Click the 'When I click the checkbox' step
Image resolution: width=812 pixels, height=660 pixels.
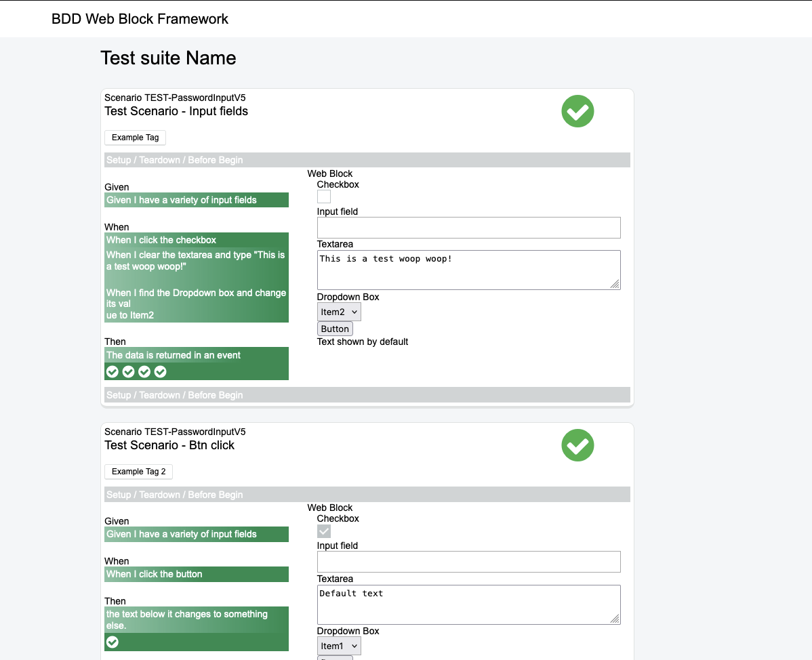[197, 240]
